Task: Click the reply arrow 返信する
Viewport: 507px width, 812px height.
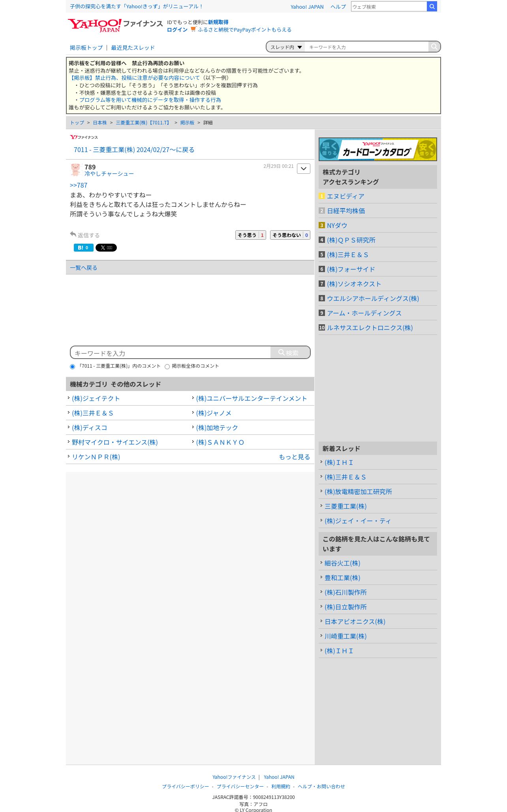Action: tap(84, 235)
